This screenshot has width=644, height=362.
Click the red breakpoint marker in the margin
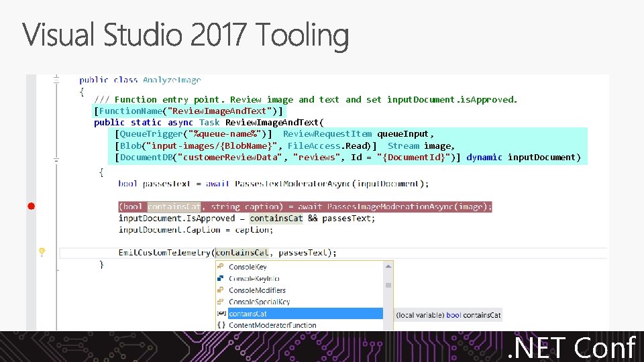pos(32,206)
